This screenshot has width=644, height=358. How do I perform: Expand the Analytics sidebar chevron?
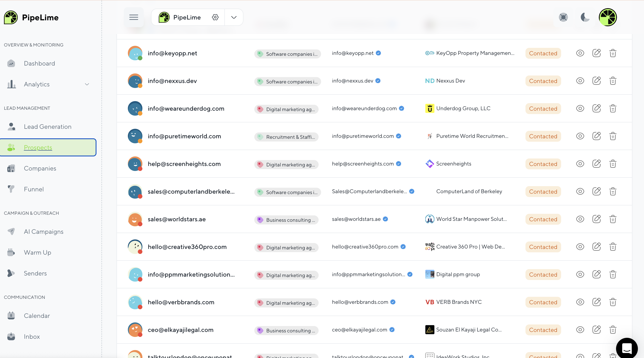pos(87,84)
